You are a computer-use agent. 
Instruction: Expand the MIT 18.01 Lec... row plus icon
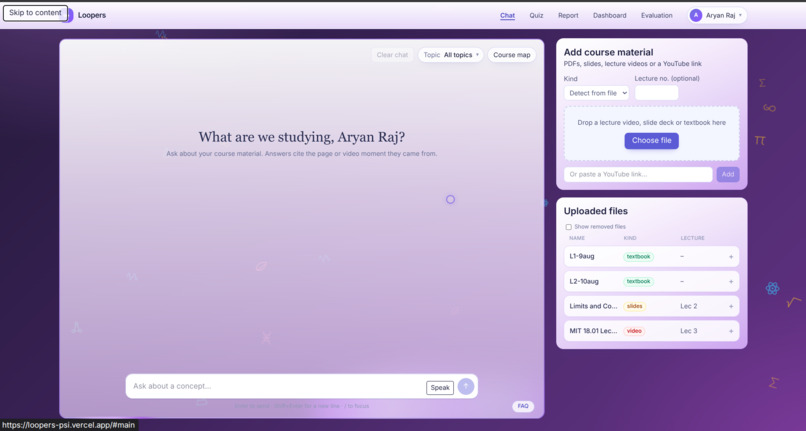tap(731, 331)
